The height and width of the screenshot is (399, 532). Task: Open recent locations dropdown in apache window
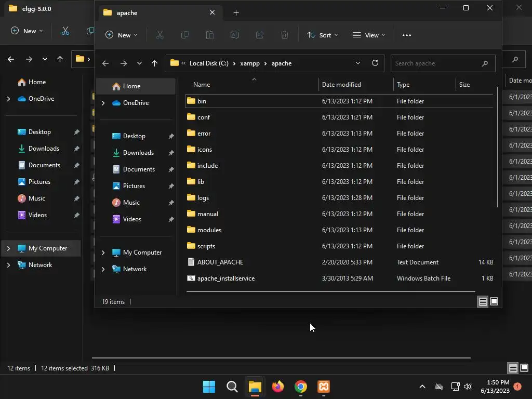[x=139, y=63]
